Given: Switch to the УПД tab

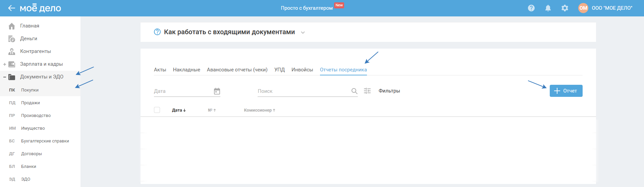Looking at the screenshot, I should [x=279, y=70].
